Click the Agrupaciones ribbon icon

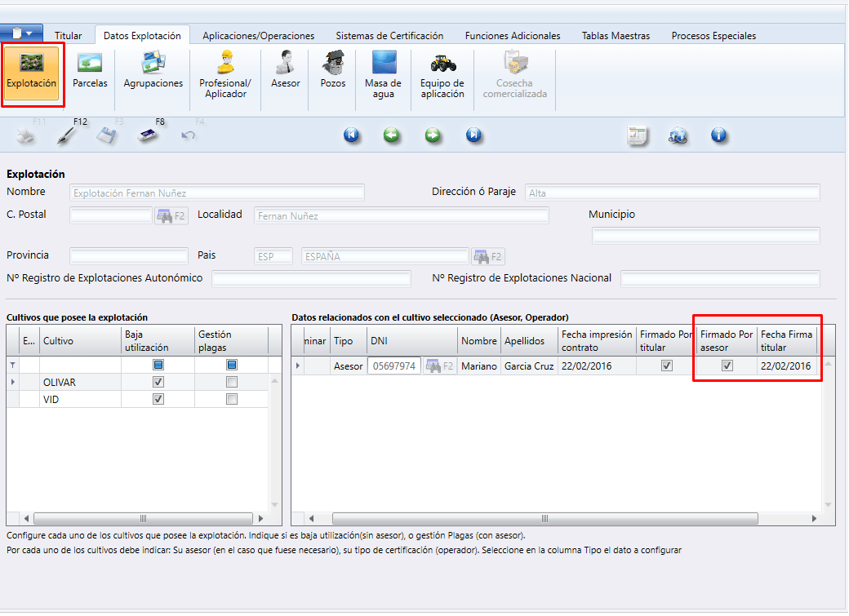point(153,70)
